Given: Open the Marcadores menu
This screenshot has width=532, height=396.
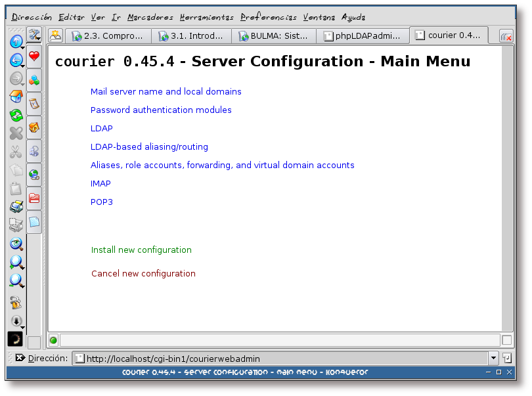Looking at the screenshot, I should coord(150,17).
